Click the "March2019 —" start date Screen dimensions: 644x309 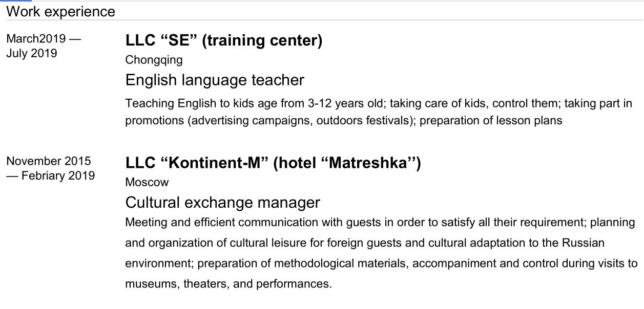click(x=44, y=39)
